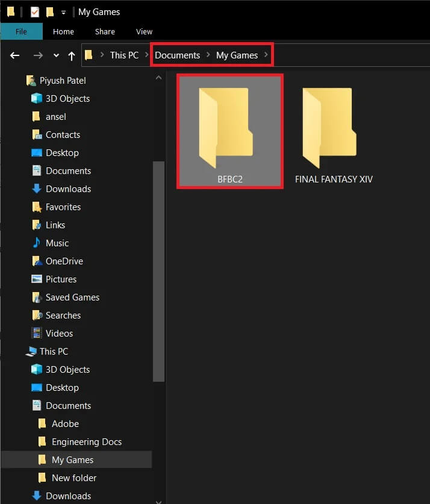Click the Searches magnifier folder icon
The image size is (430, 504).
coord(37,316)
